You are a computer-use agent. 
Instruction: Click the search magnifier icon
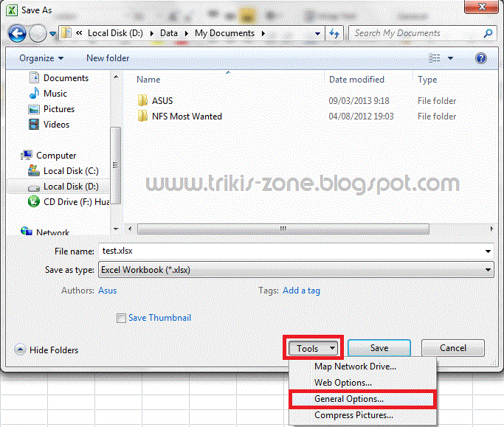488,33
